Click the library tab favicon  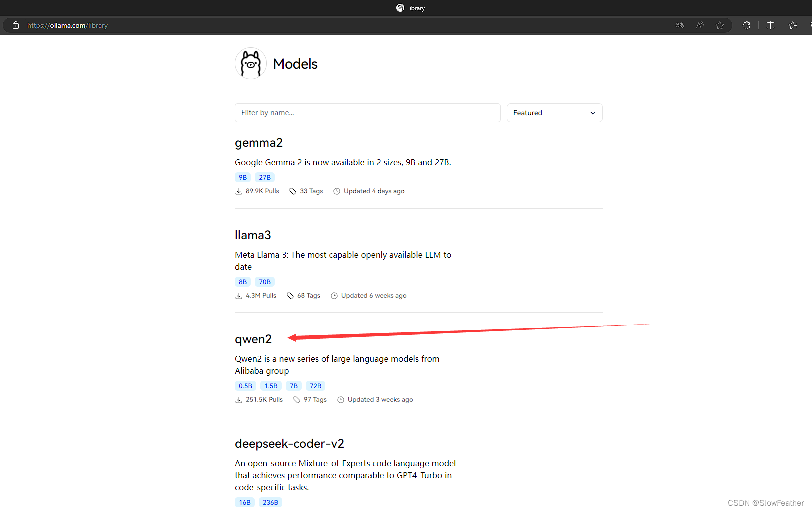click(400, 8)
